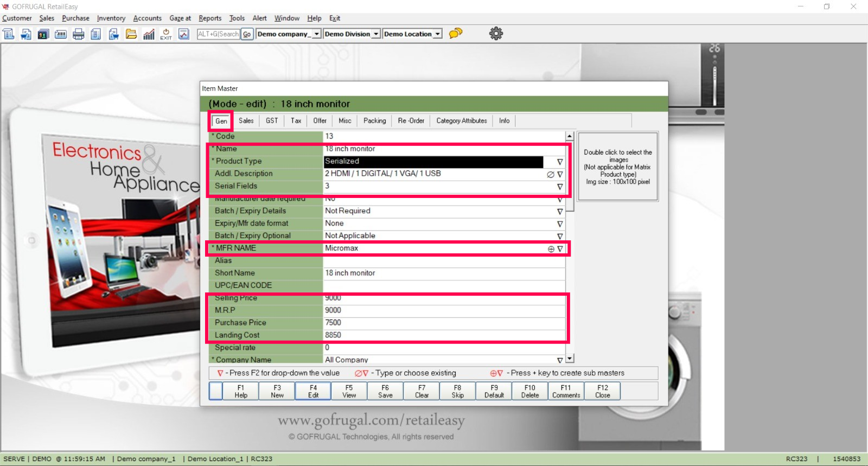868x466 pixels.
Task: Click the Purchase Price field
Action: pos(444,323)
